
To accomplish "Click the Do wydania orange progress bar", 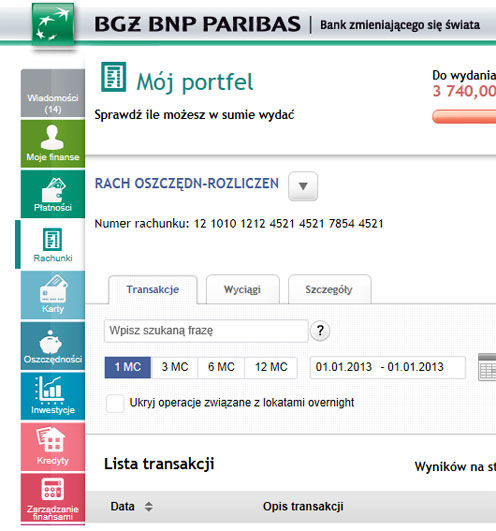I will 464,117.
